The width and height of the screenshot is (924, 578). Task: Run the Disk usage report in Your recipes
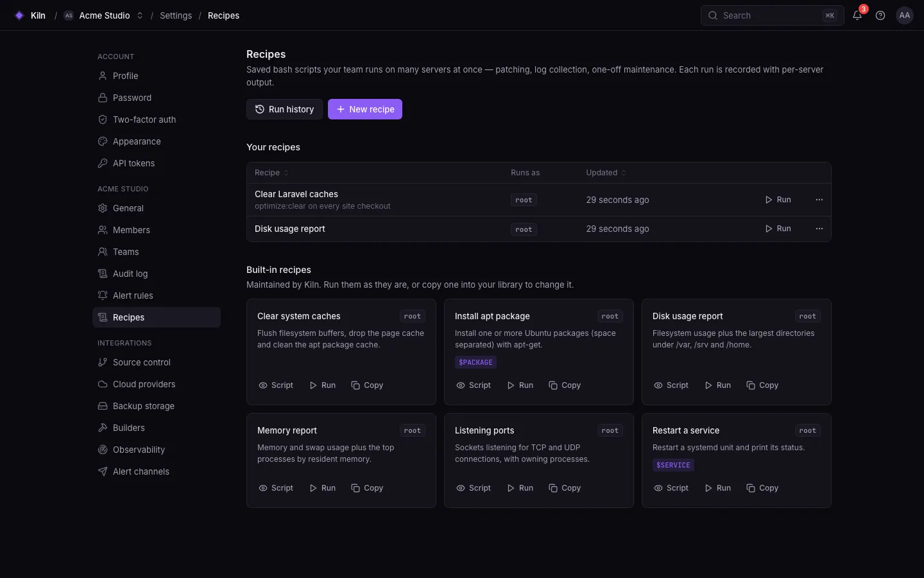(x=778, y=229)
